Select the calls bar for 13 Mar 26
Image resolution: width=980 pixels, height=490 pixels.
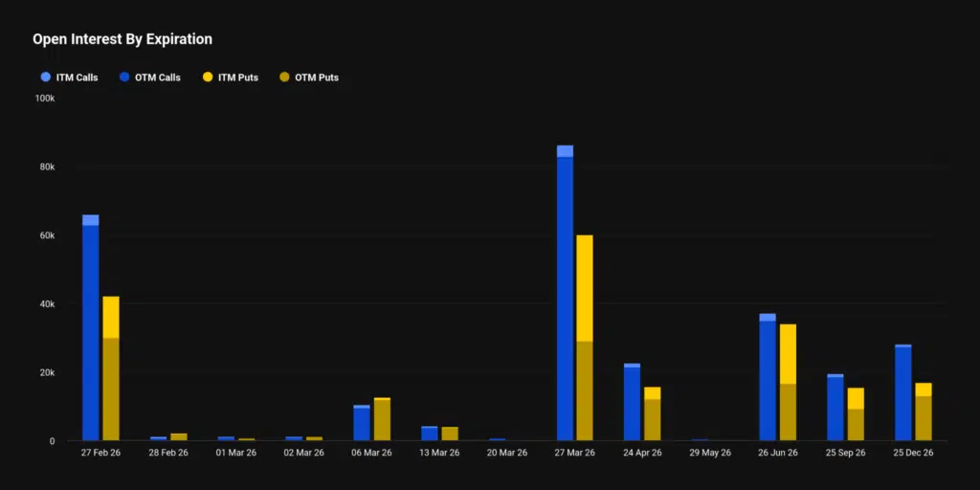(x=430, y=434)
